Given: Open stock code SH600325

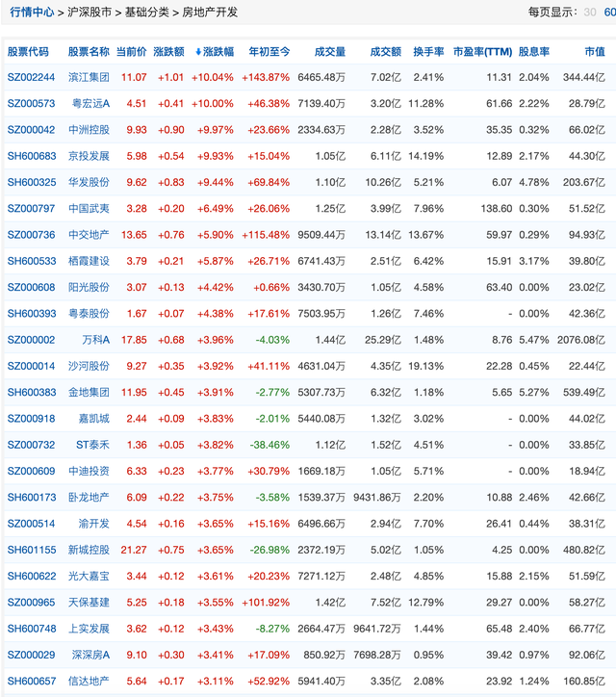Looking at the screenshot, I should [x=32, y=182].
